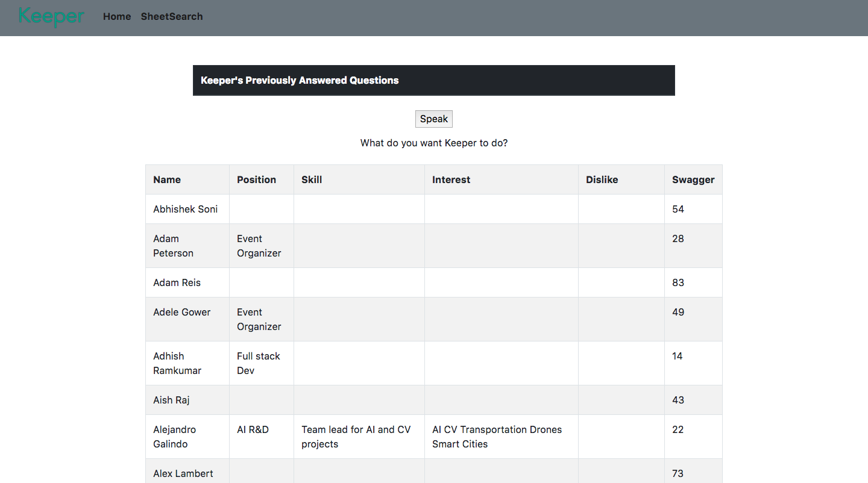The width and height of the screenshot is (868, 483).
Task: Click Adam Peterson's Event Organizer position
Action: 262,246
